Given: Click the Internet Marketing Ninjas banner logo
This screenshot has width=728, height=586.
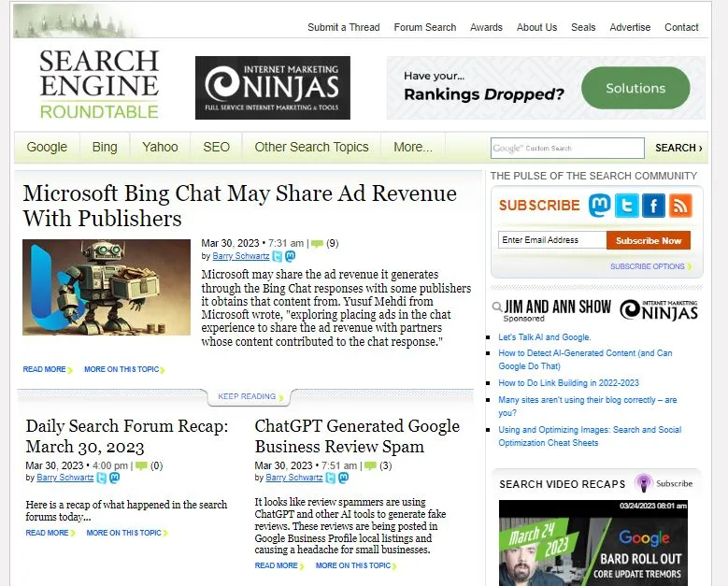Looking at the screenshot, I should pos(273,88).
